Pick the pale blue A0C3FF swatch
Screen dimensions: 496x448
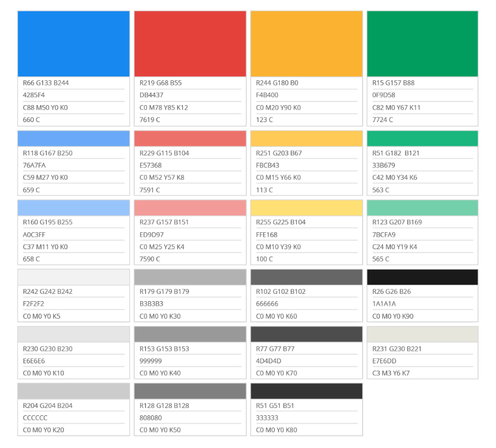tap(73, 207)
